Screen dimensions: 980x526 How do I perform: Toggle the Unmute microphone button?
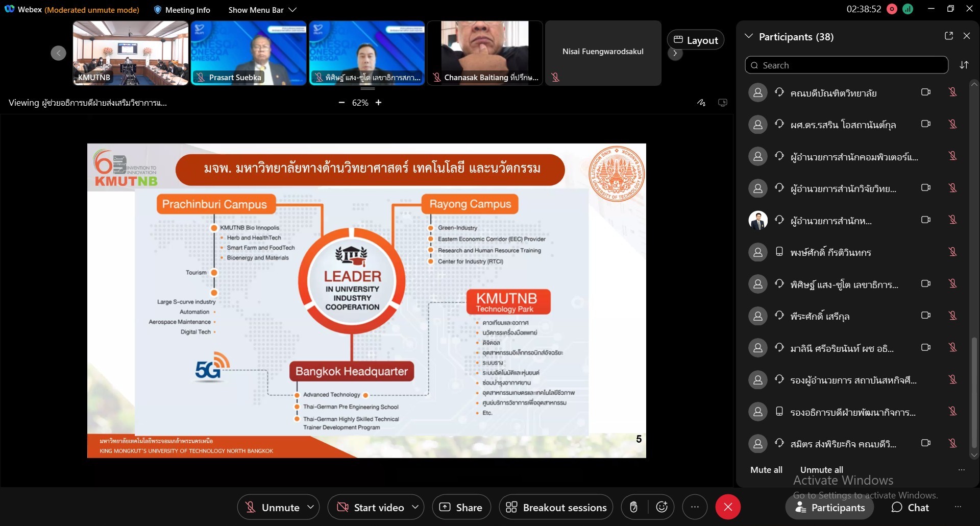[272, 507]
